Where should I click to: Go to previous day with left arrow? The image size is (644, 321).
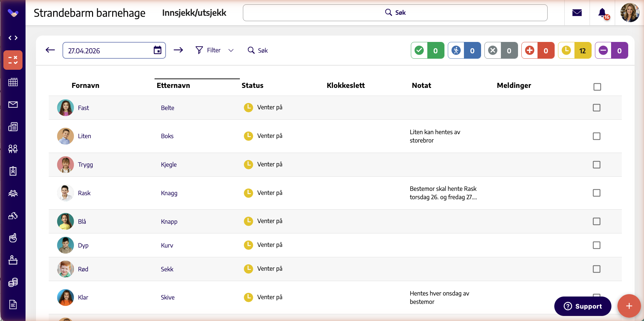[x=50, y=50]
